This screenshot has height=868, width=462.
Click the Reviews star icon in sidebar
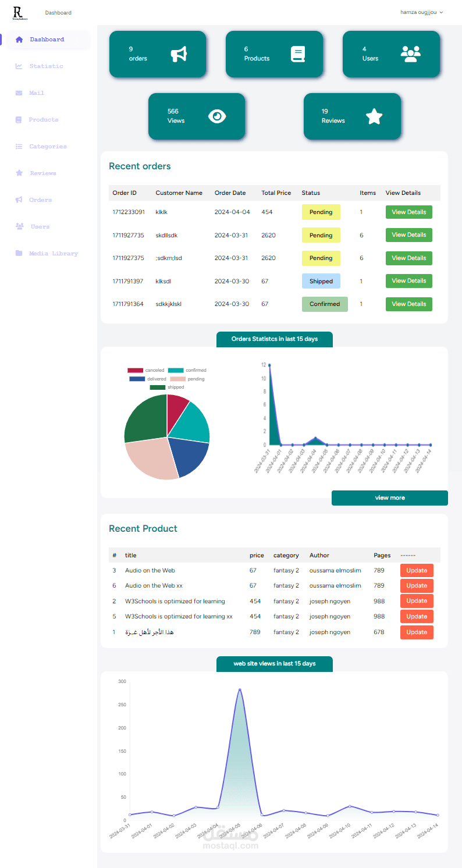click(19, 173)
